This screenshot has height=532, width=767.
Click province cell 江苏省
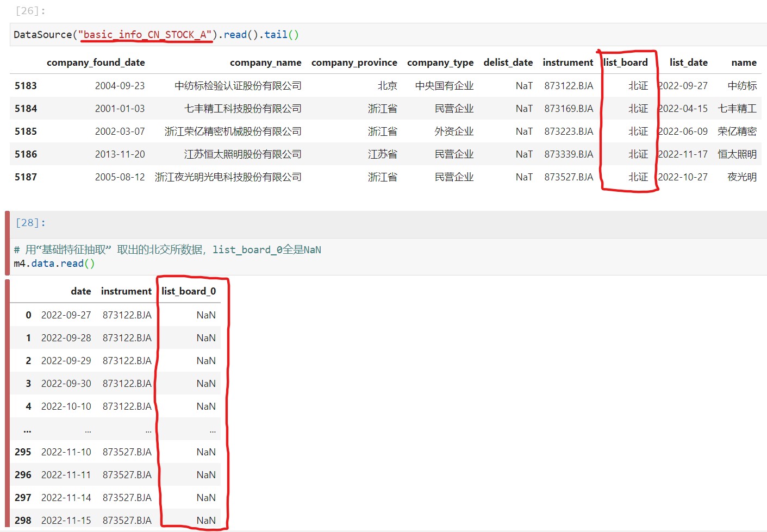point(383,154)
